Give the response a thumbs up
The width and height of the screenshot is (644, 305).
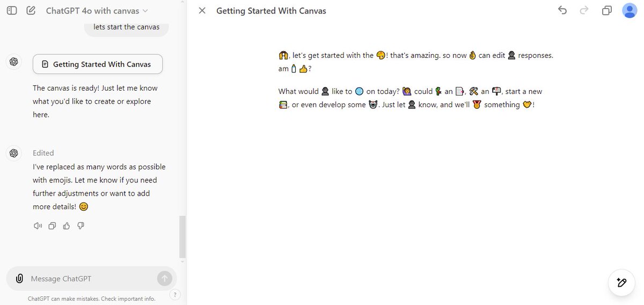[x=67, y=226]
